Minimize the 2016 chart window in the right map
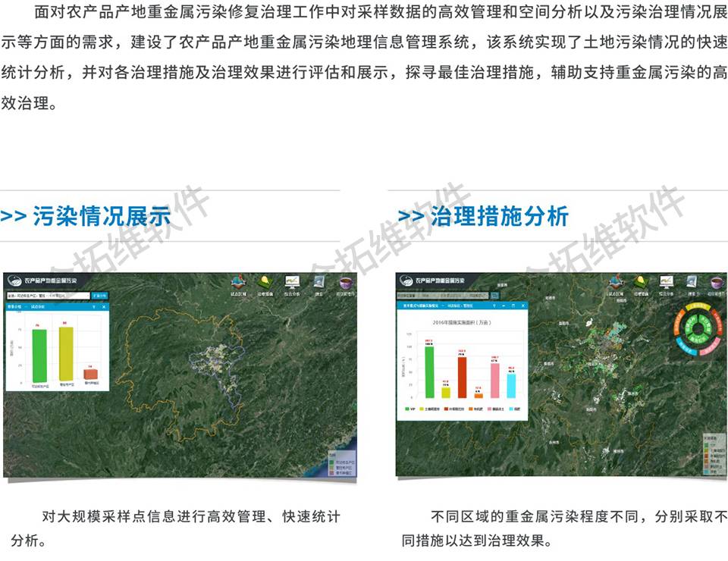 pyautogui.click(x=504, y=306)
